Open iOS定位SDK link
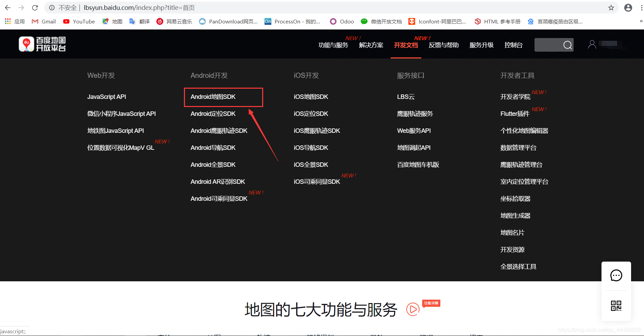 coord(311,114)
